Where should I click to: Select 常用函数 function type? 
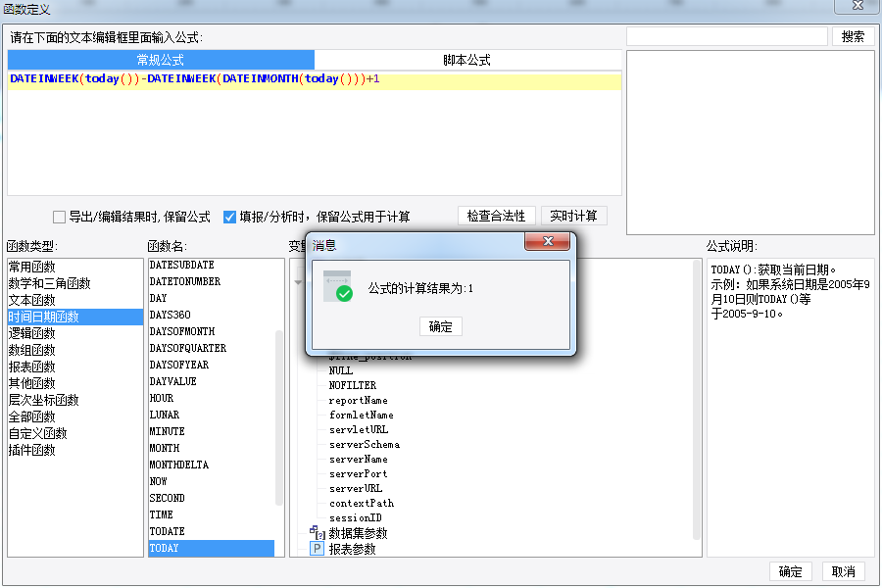(75, 267)
